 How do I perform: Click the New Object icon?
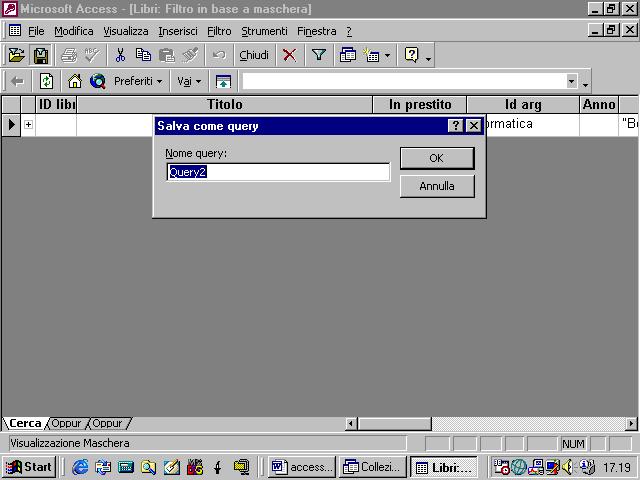371,55
